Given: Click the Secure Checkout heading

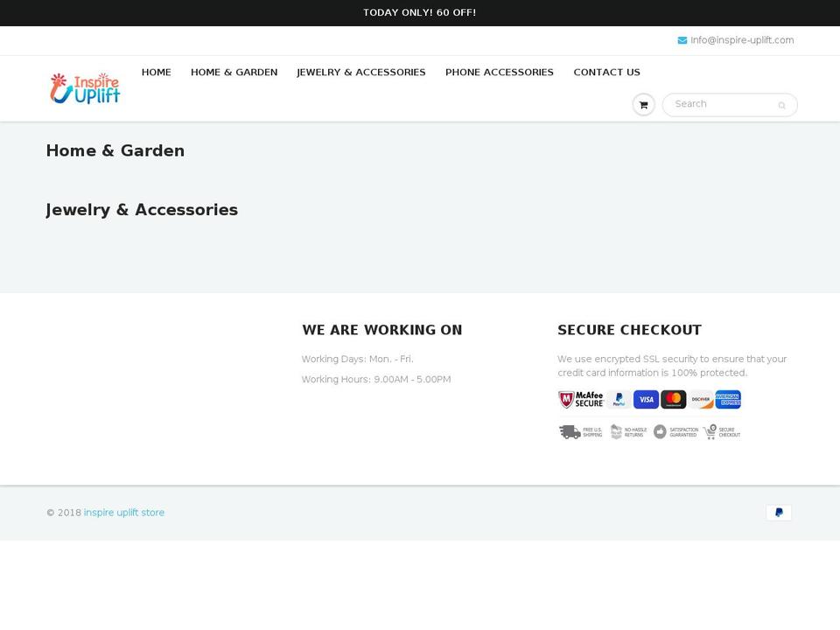Looking at the screenshot, I should pyautogui.click(x=629, y=330).
